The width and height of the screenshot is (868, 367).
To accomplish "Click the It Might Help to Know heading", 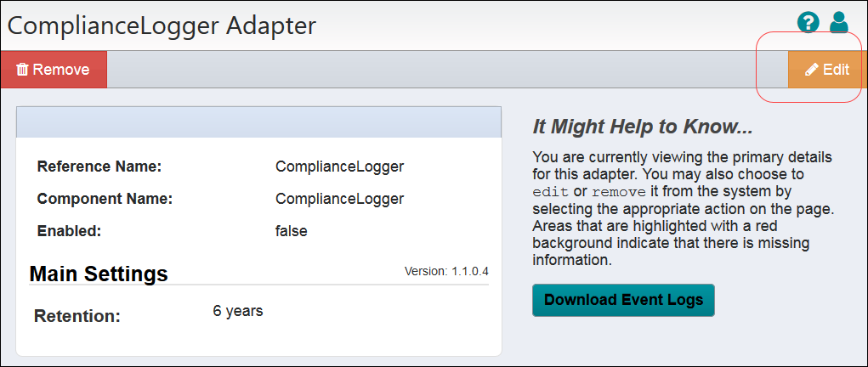I will coord(643,127).
